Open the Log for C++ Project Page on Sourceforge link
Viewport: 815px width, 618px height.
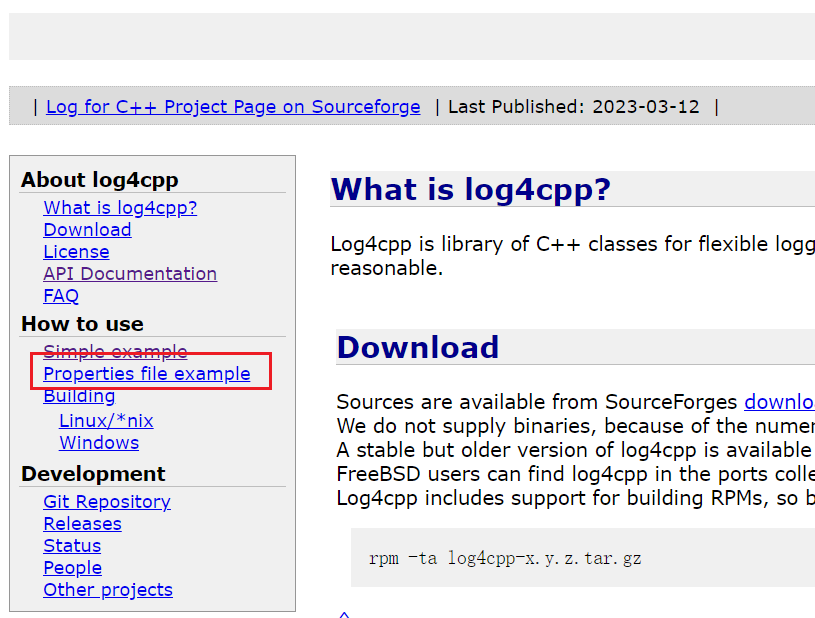tap(233, 107)
